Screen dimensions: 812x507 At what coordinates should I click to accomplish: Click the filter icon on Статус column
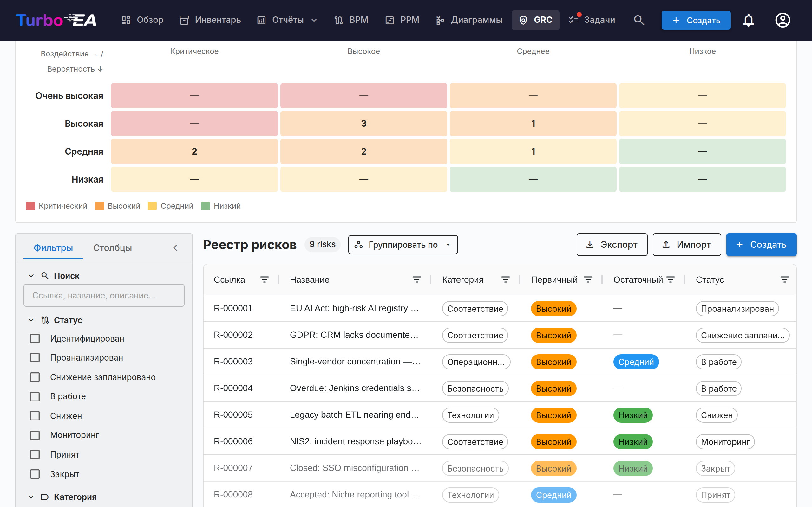784,280
